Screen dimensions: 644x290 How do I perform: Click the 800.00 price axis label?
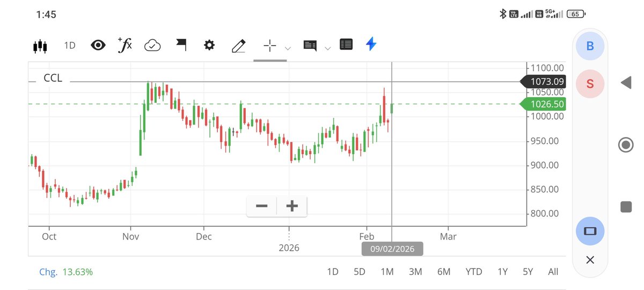click(545, 214)
